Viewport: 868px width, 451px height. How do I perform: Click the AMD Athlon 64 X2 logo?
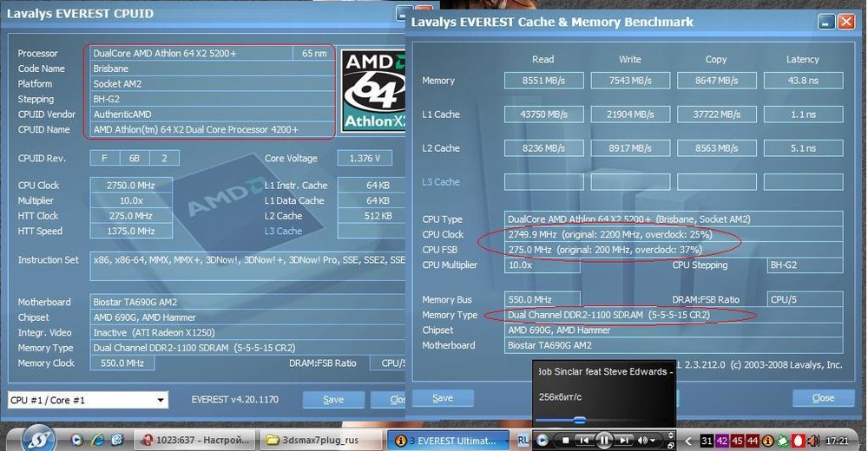[372, 90]
